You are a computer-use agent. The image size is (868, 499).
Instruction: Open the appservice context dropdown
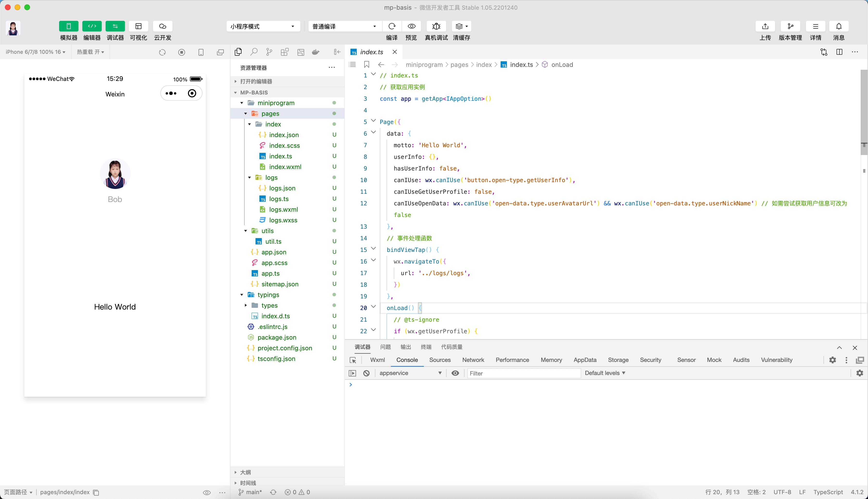(410, 373)
